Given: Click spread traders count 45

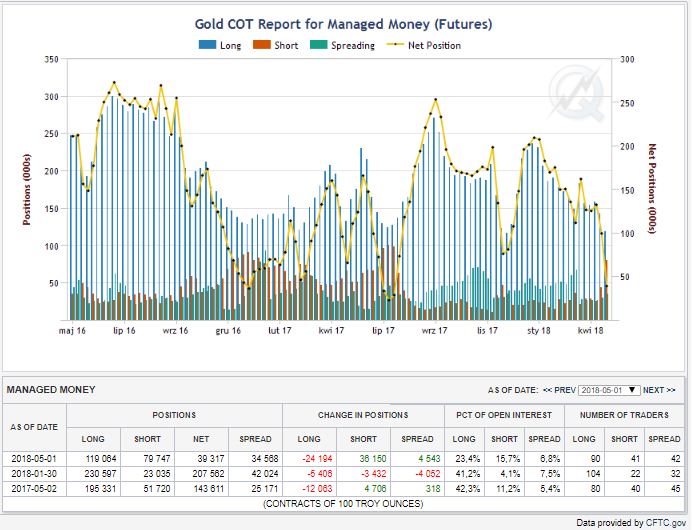Looking at the screenshot, I should pos(675,489).
